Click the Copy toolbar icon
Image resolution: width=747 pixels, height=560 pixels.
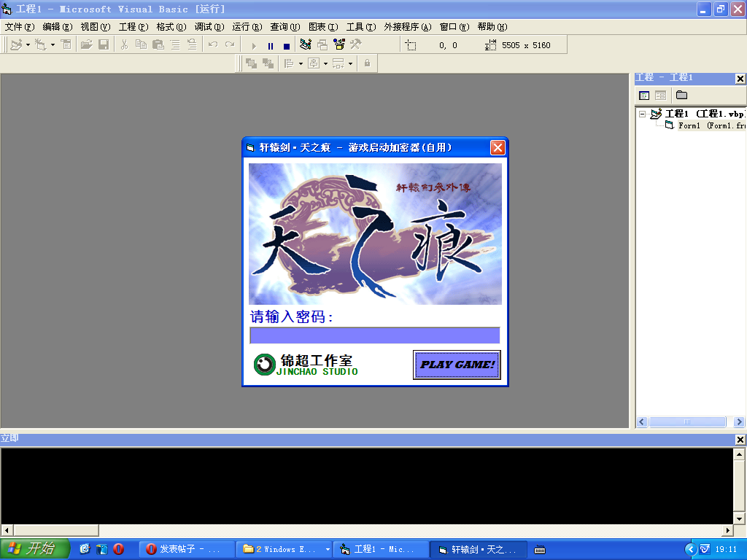click(141, 44)
